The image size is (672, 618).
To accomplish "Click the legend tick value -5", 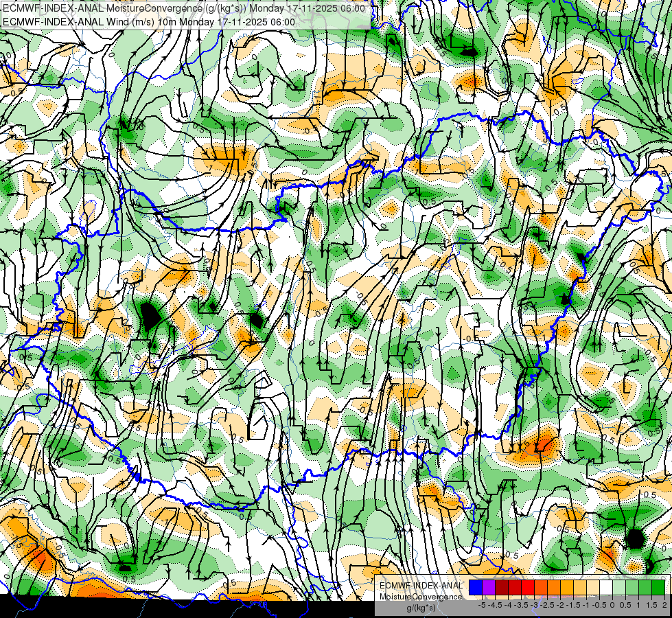I will pos(482,605).
